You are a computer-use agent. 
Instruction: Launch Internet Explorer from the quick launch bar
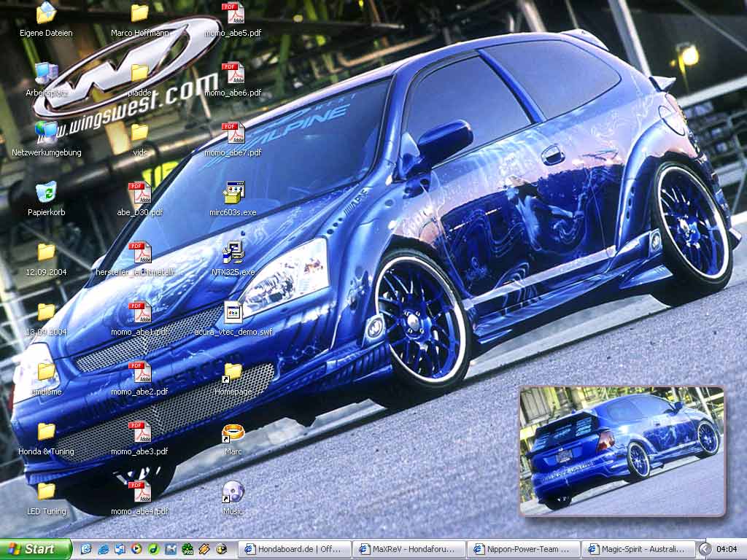tap(103, 549)
